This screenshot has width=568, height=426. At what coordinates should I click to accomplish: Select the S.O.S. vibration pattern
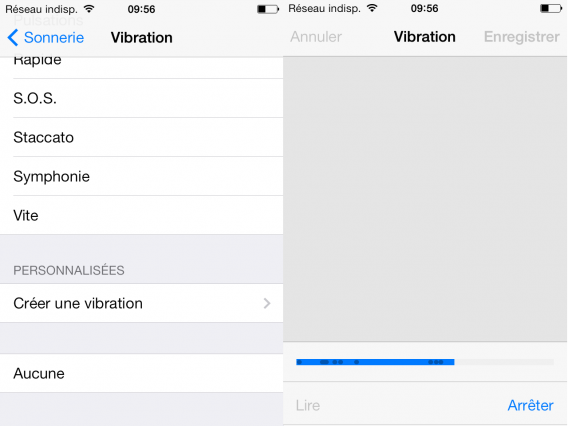[x=141, y=98]
